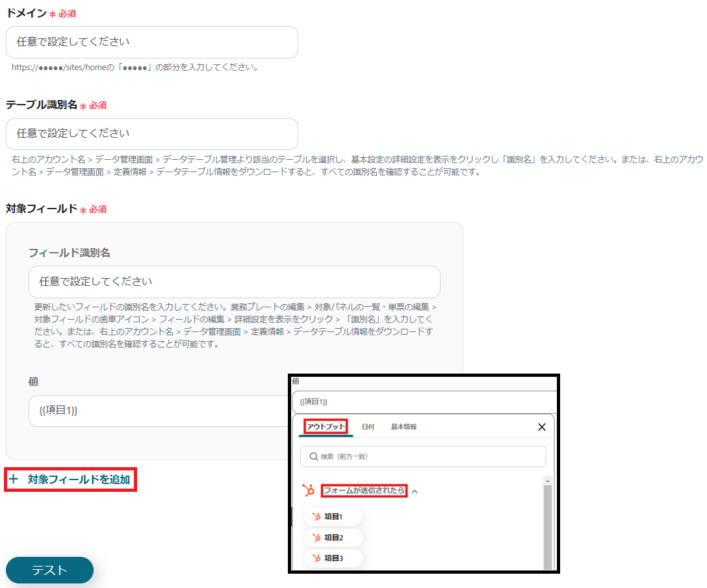Click the 対象フィールド label text

(x=42, y=209)
